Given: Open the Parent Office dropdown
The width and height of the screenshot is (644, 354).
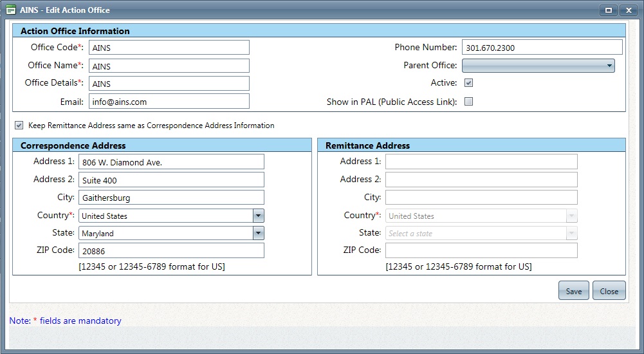Looking at the screenshot, I should (x=538, y=66).
